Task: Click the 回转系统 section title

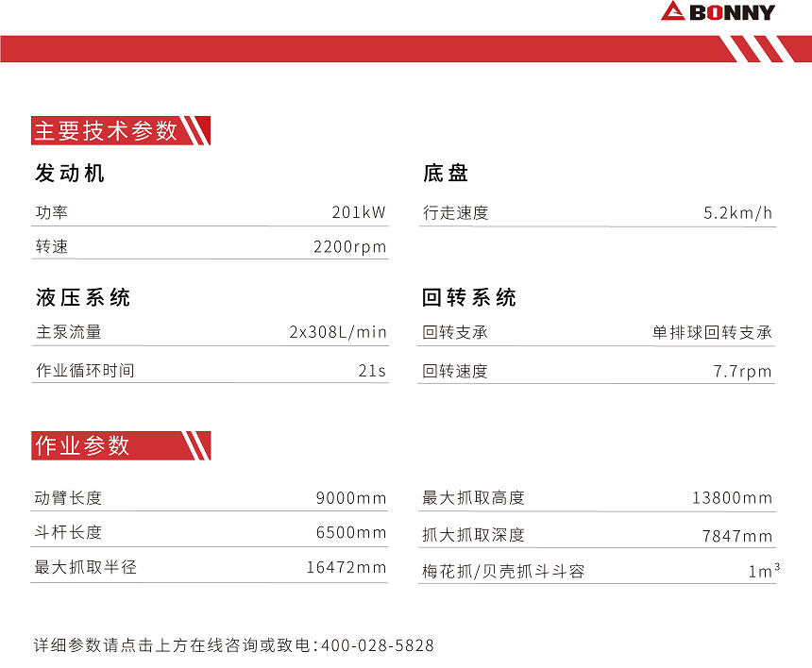Action: [x=470, y=298]
